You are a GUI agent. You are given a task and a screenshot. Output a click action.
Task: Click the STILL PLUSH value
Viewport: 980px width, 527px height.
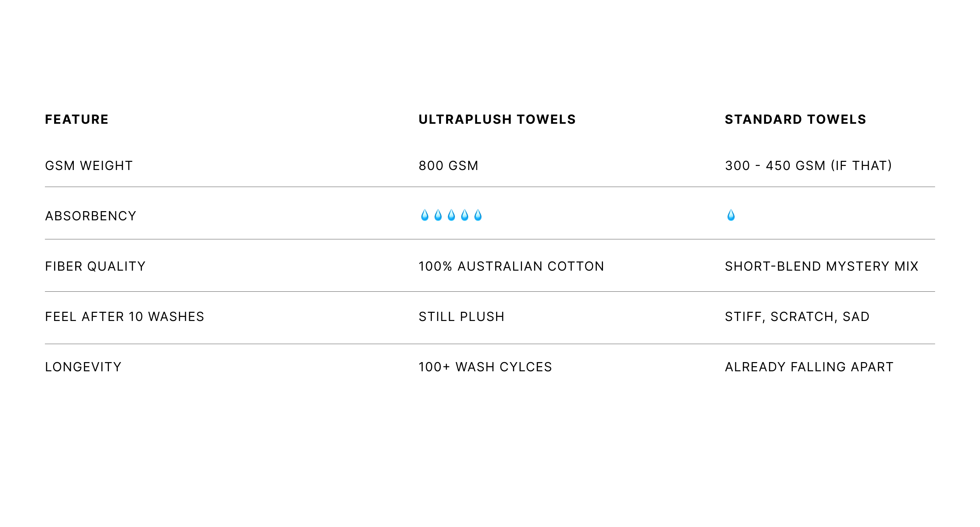(x=461, y=317)
